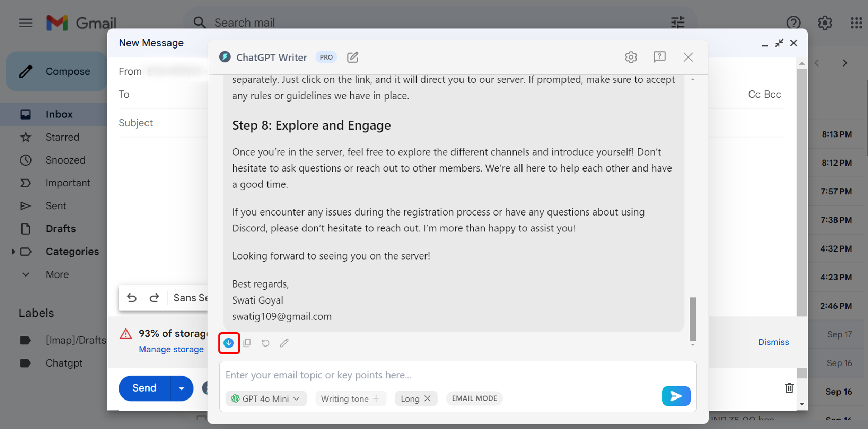This screenshot has width=868, height=429.
Task: Regenerate the ChatGPT Writer response
Action: point(266,343)
